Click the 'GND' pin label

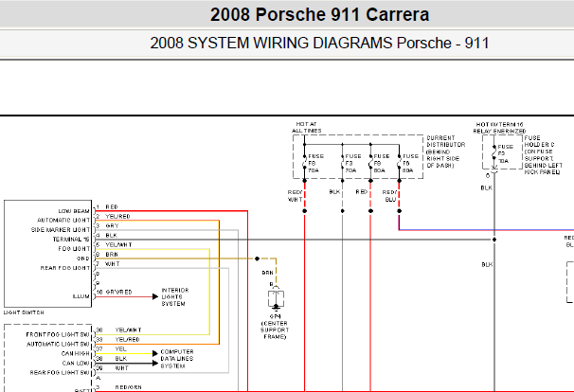[x=82, y=258]
